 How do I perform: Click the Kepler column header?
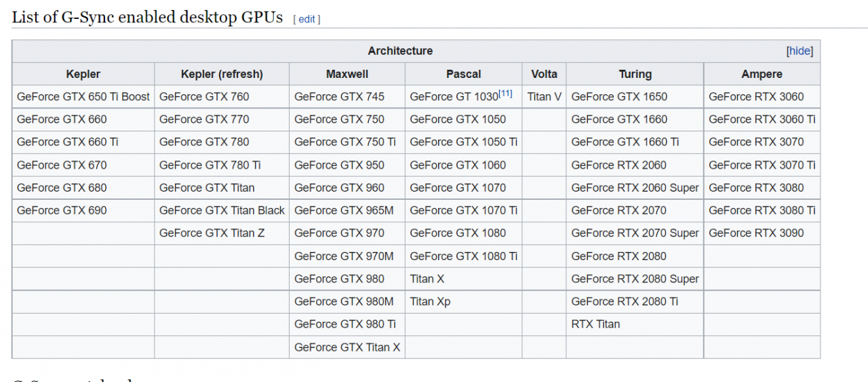coord(83,74)
